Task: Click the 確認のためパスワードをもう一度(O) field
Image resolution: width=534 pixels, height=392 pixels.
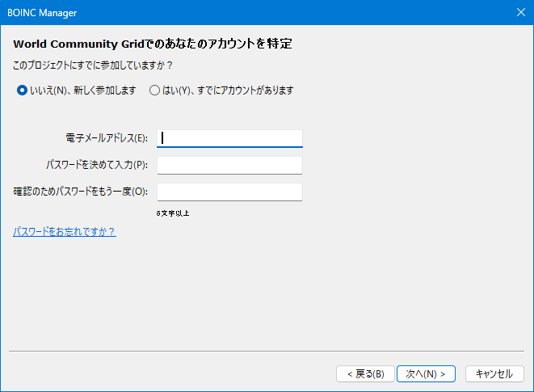Action: (x=229, y=192)
